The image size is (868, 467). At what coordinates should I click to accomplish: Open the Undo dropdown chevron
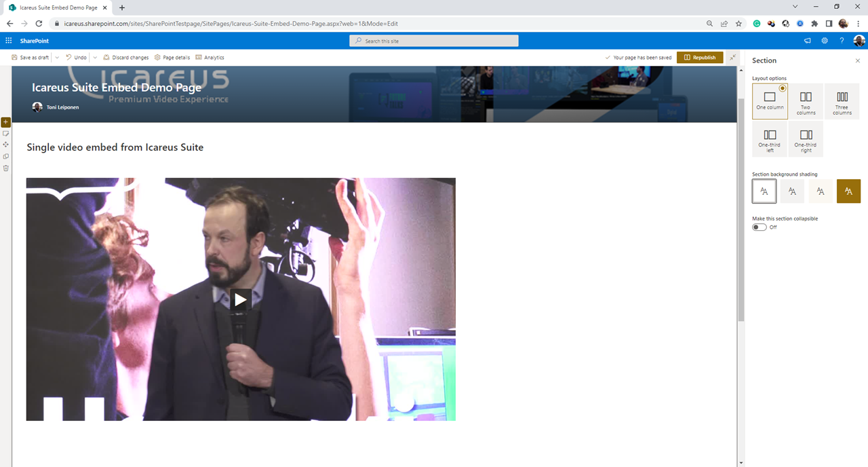point(94,58)
